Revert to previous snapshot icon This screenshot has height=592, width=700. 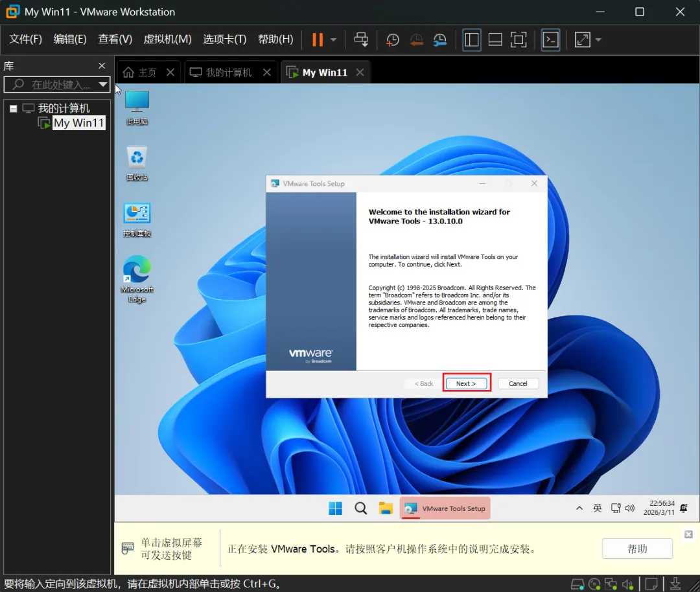pos(416,40)
